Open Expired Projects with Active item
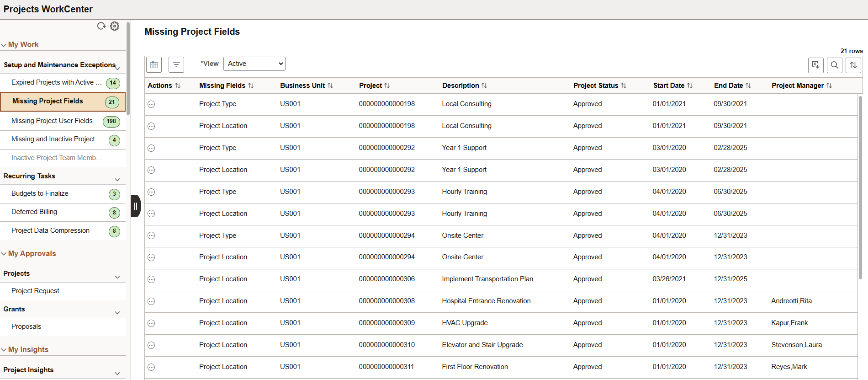This screenshot has width=868, height=380. [63, 83]
